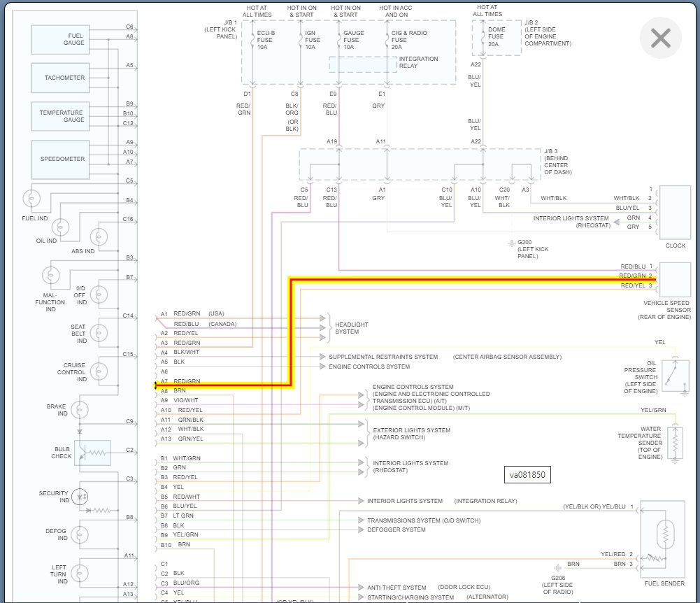The height and width of the screenshot is (603, 700).
Task: Click the 'ANTI-THEFT SYSTEM' label
Action: pyautogui.click(x=397, y=588)
